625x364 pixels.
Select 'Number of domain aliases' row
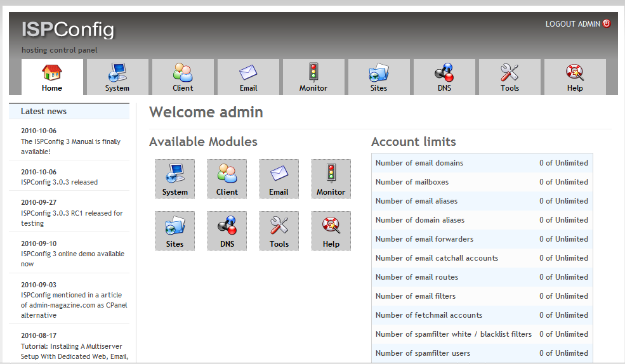point(482,220)
